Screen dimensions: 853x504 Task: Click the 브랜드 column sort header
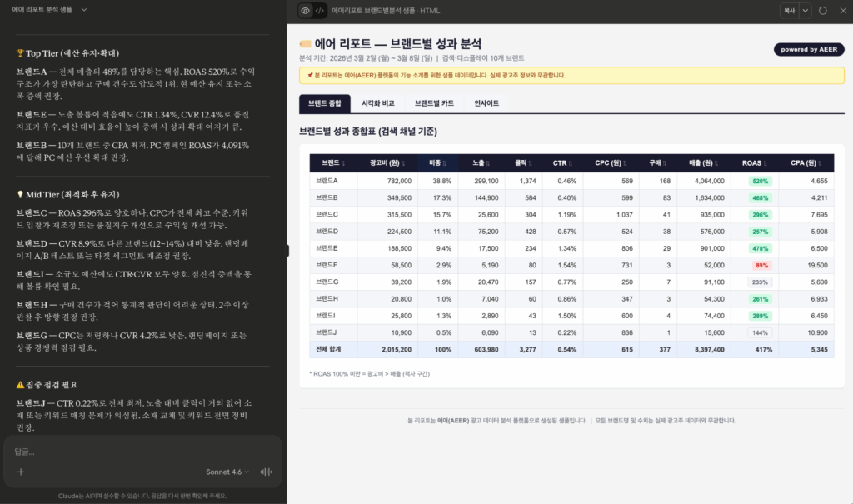(x=333, y=163)
